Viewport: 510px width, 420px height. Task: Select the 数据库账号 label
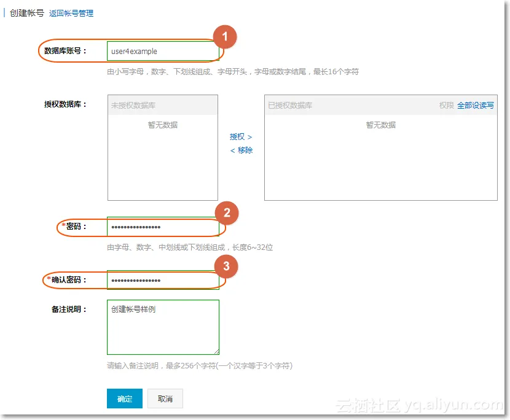[65, 51]
